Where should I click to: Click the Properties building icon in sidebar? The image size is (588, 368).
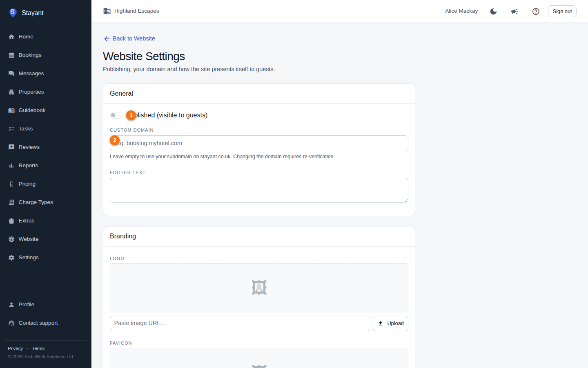pyautogui.click(x=11, y=92)
